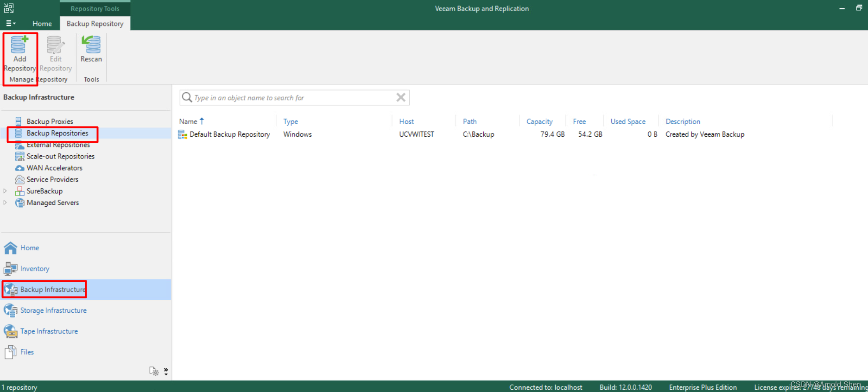Viewport: 868px width, 392px height.
Task: Select Backup Proxies icon in tree
Action: [19, 121]
